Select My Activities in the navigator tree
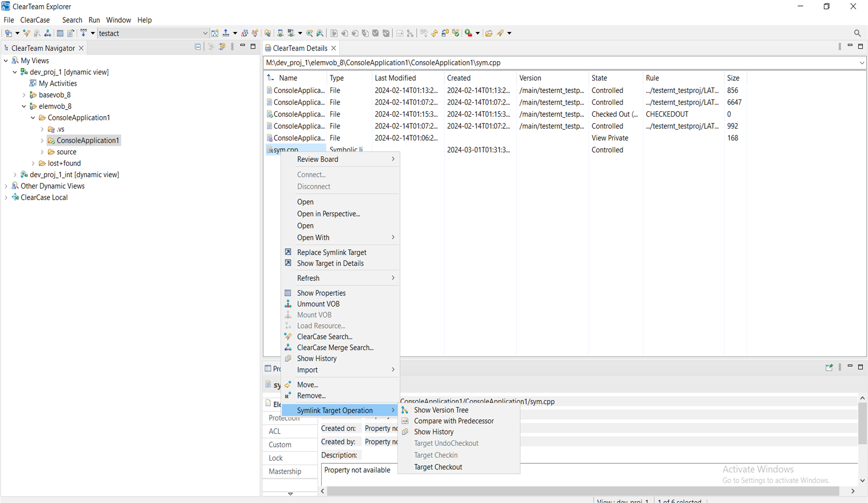The image size is (868, 503). point(58,83)
